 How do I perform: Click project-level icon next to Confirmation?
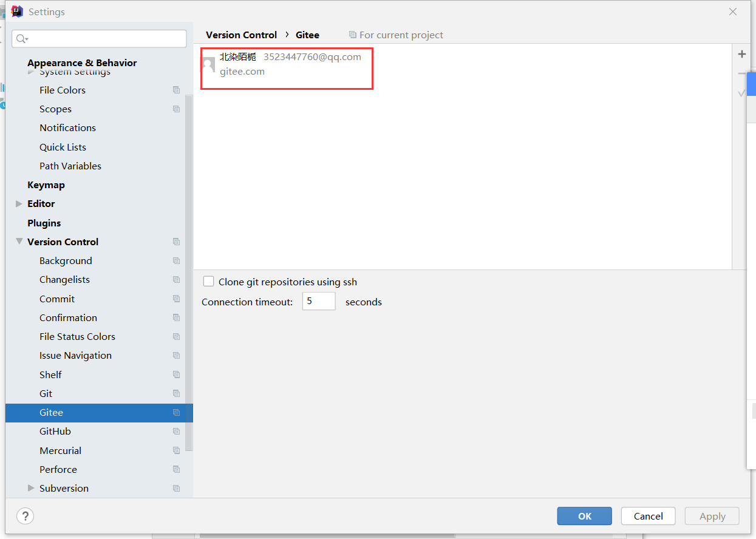[176, 317]
